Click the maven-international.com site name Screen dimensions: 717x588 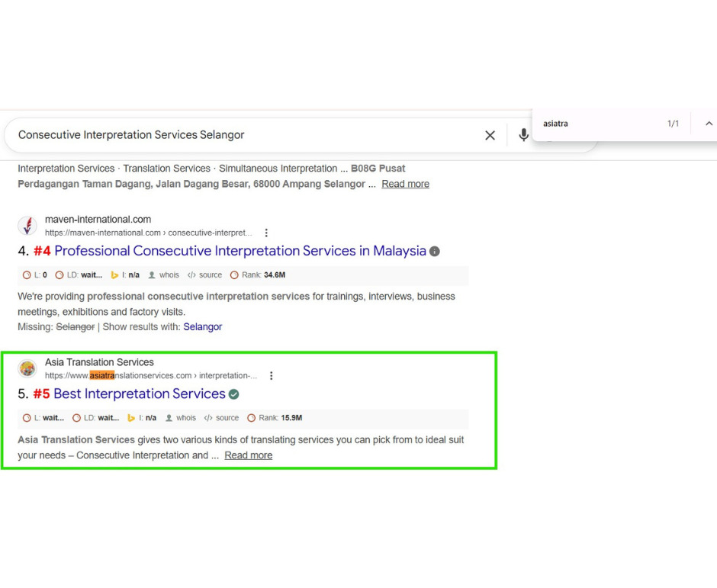[98, 220]
